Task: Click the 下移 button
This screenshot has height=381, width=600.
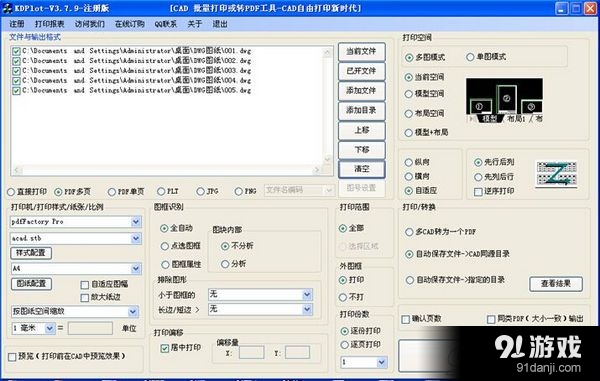Action: coord(362,150)
